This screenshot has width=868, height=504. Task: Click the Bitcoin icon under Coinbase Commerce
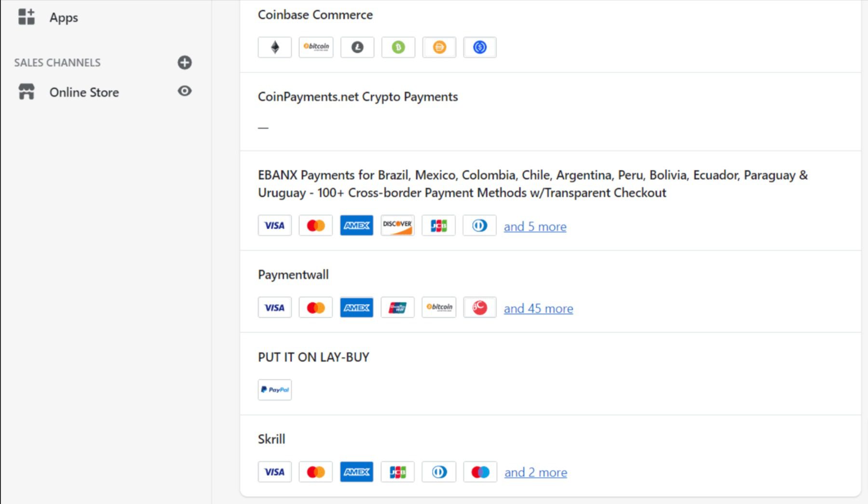tap(316, 47)
